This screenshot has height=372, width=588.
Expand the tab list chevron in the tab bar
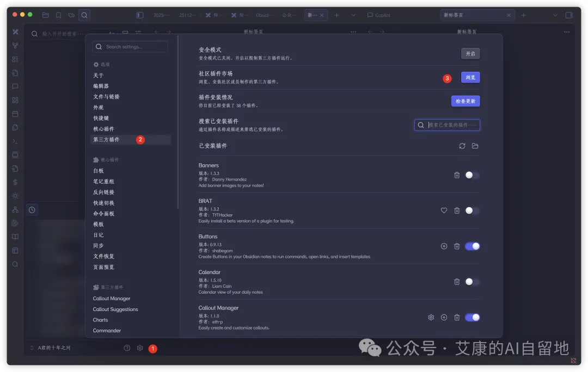pos(353,15)
